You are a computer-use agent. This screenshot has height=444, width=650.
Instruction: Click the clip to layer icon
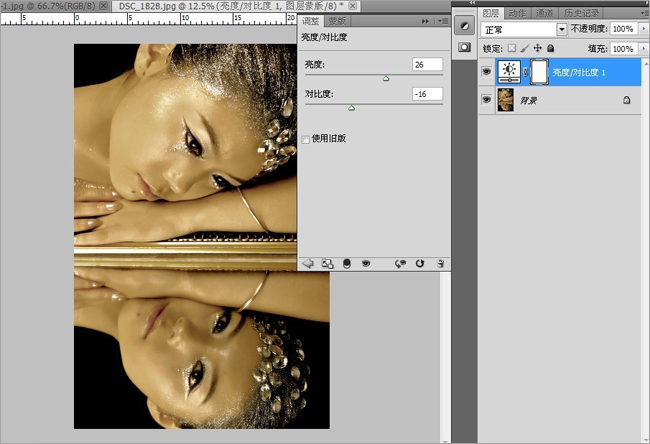click(x=347, y=264)
